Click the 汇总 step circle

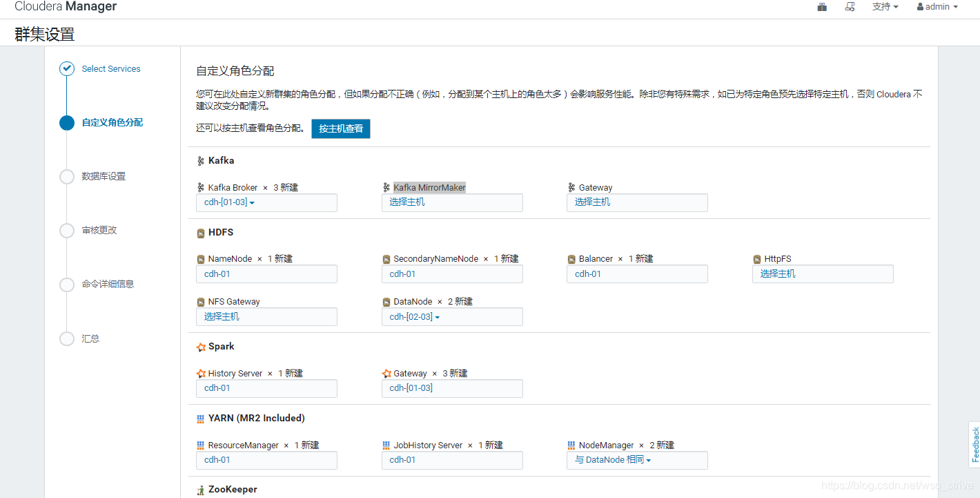point(67,339)
